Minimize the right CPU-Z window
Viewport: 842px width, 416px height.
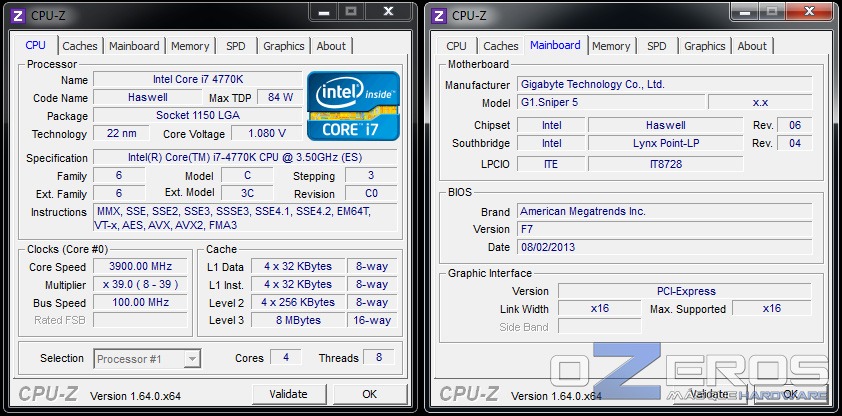tap(744, 12)
